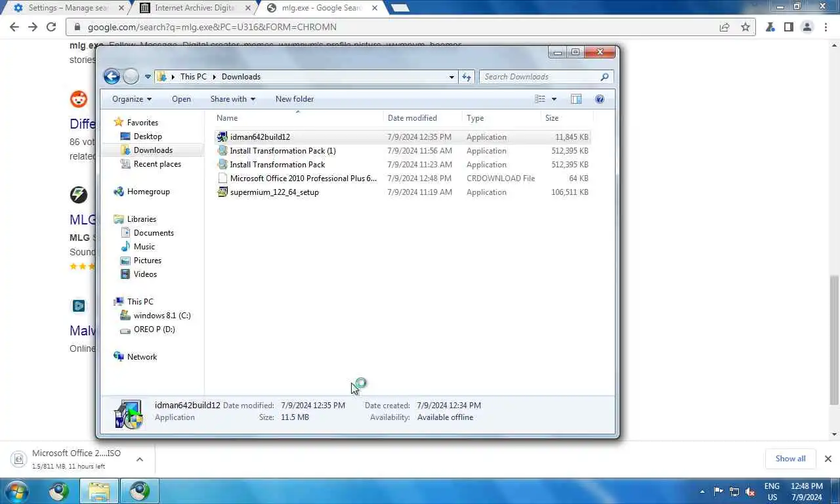This screenshot has width=840, height=504.
Task: Click the Windows Start button
Action: (17, 491)
